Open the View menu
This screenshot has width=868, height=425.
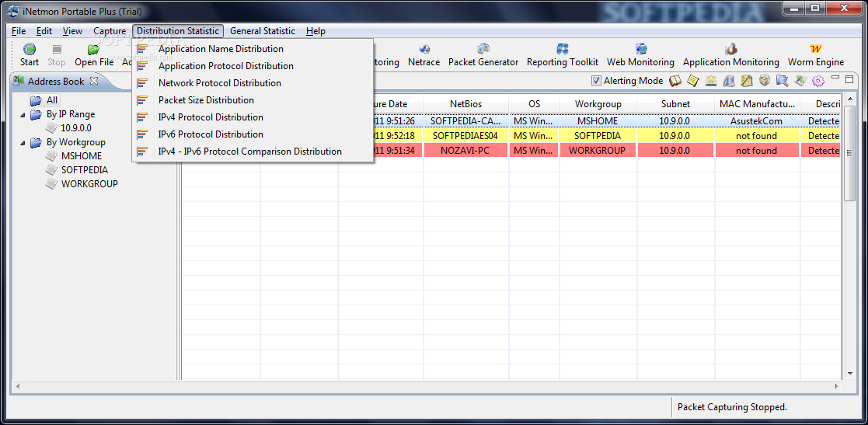(x=72, y=31)
